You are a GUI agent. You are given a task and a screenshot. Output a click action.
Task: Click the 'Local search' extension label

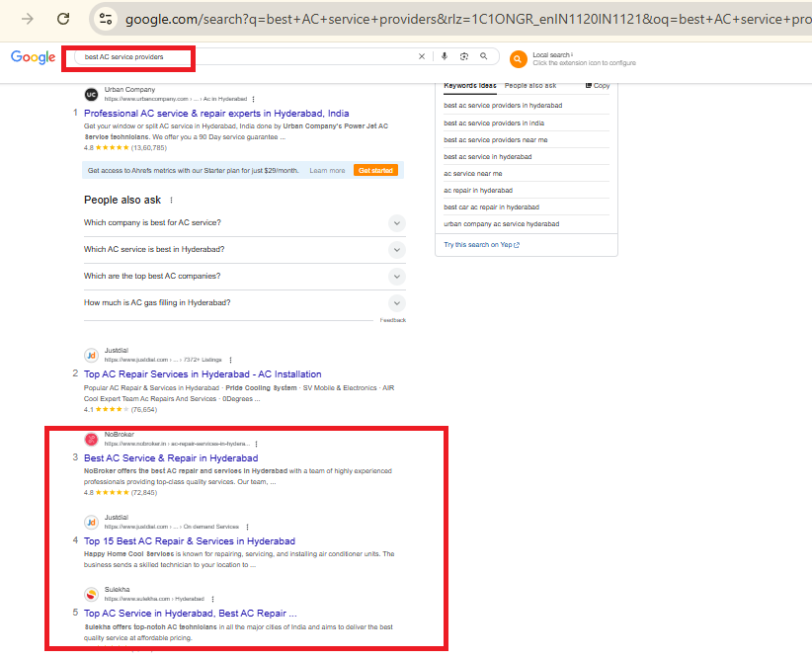coord(552,55)
